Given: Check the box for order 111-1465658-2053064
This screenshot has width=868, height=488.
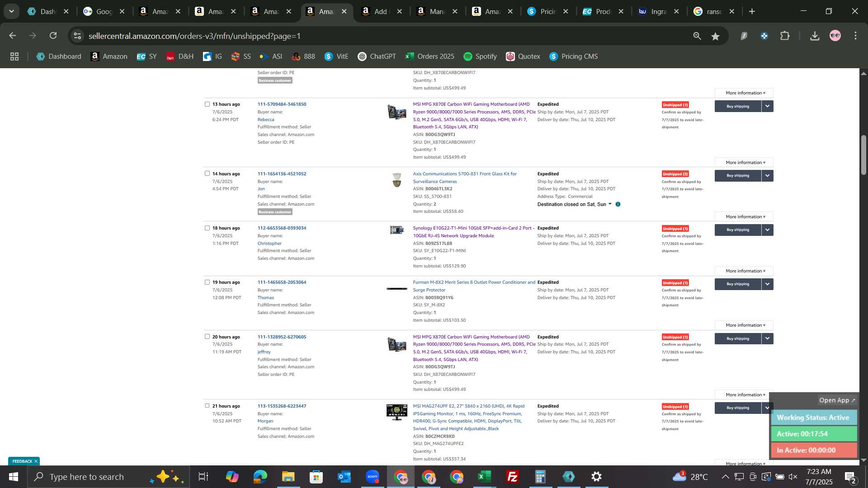Looking at the screenshot, I should [x=207, y=282].
